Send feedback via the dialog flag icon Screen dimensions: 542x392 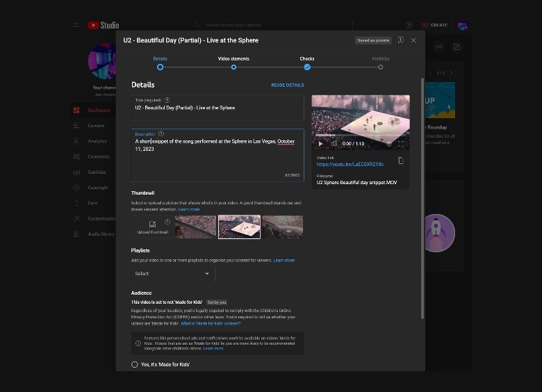[401, 40]
